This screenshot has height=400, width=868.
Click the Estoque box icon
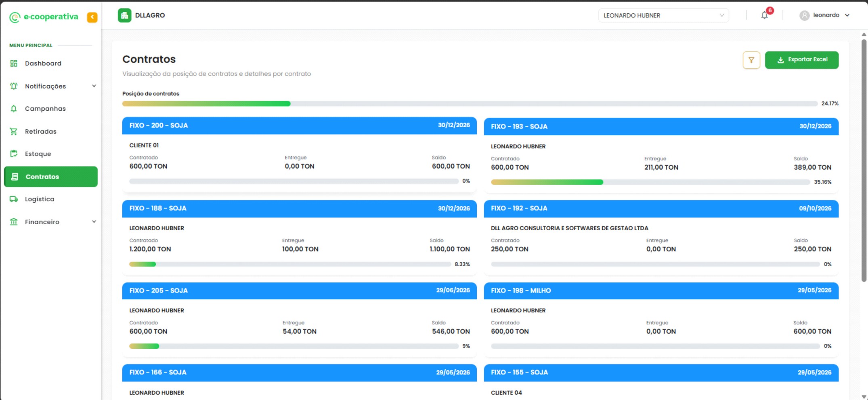click(14, 154)
